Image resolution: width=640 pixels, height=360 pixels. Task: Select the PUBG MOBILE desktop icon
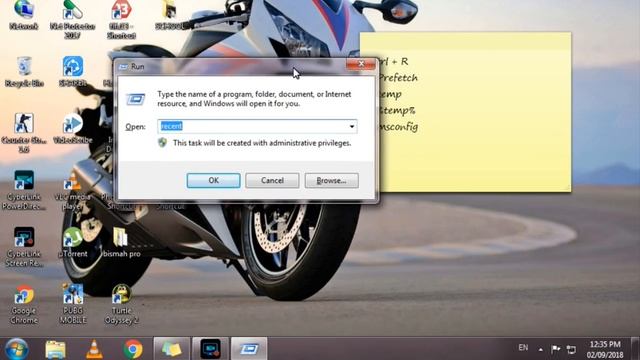point(73,304)
